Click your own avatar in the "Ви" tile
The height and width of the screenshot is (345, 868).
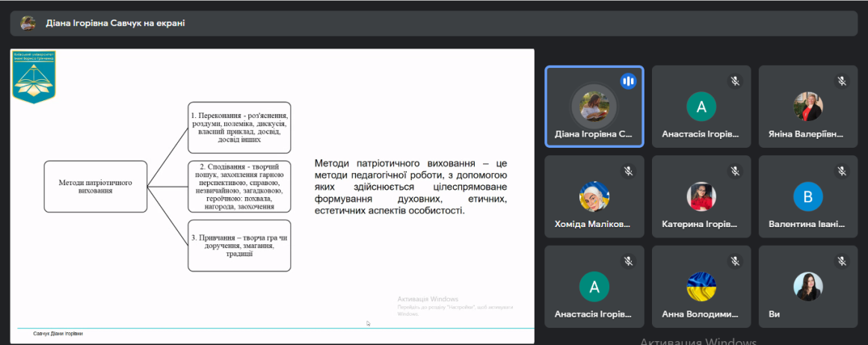point(807,286)
